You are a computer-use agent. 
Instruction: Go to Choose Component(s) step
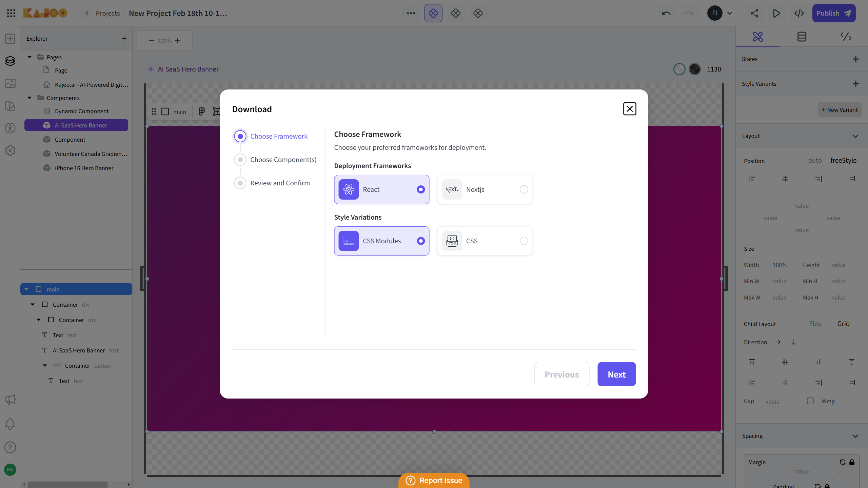[x=283, y=160]
